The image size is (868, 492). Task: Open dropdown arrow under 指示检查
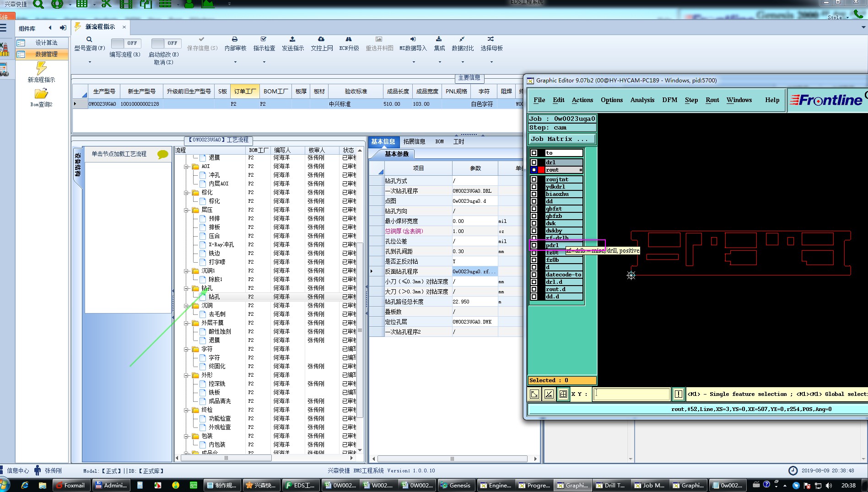[264, 62]
